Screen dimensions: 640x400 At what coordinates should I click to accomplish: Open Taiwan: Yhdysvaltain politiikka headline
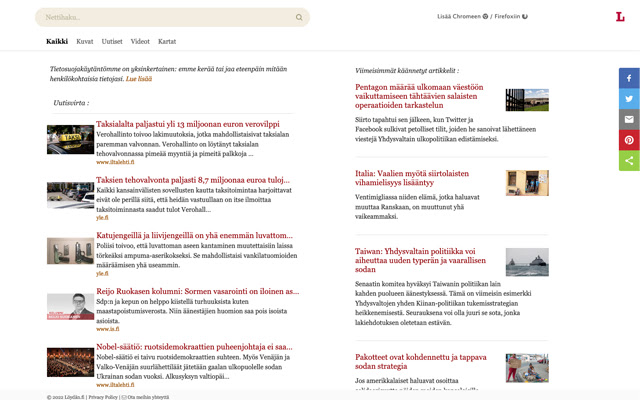pyautogui.click(x=420, y=260)
